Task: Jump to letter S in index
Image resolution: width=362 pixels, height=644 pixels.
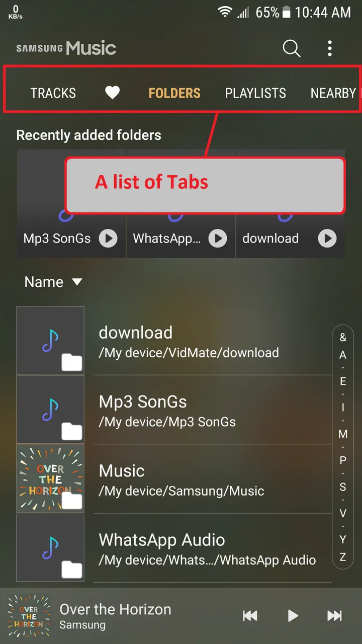Action: pyautogui.click(x=343, y=487)
